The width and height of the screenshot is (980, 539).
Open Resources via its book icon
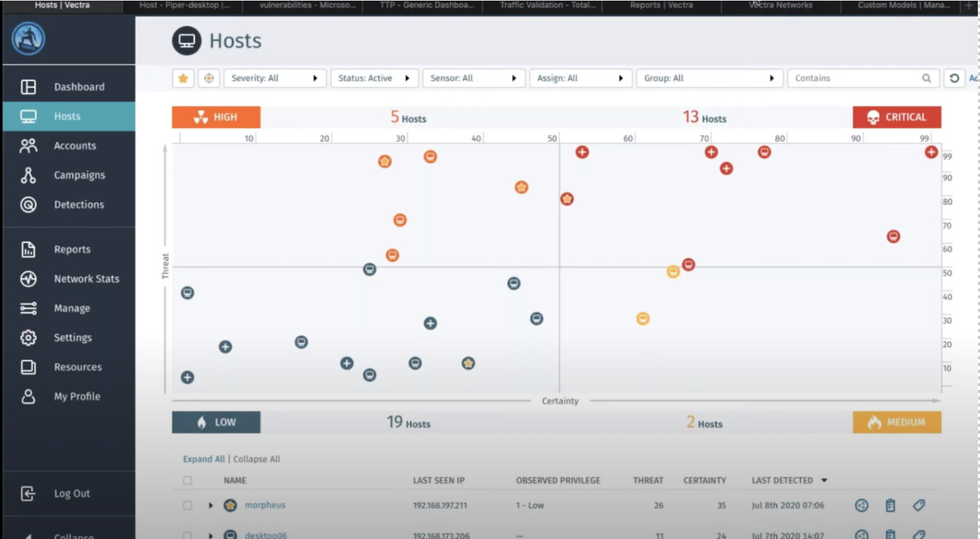[29, 367]
